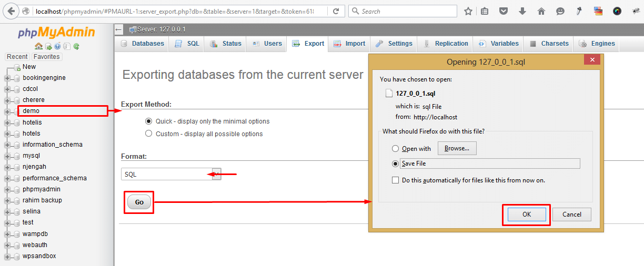This screenshot has width=644, height=266.
Task: Select the demo database in tree
Action: click(31, 111)
